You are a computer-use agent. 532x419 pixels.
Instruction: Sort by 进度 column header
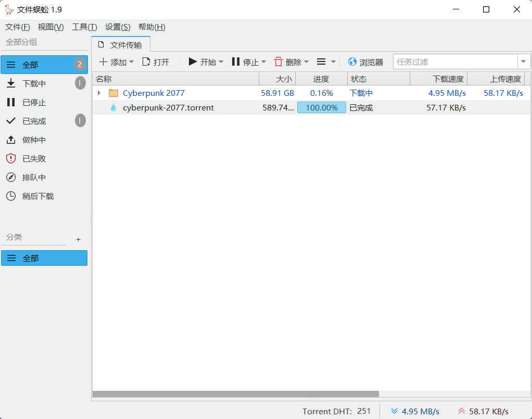click(x=321, y=79)
